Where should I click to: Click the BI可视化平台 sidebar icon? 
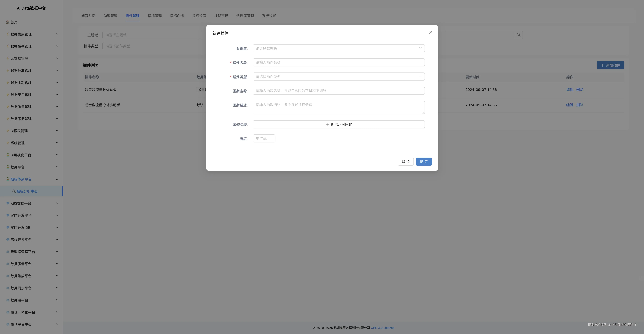tap(8, 155)
